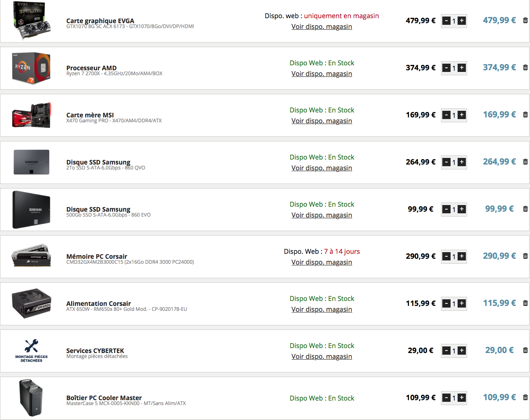The height and width of the screenshot is (420, 530).
Task: Decrease quantity of 500Go Samsung 860 EVO
Action: tap(446, 209)
